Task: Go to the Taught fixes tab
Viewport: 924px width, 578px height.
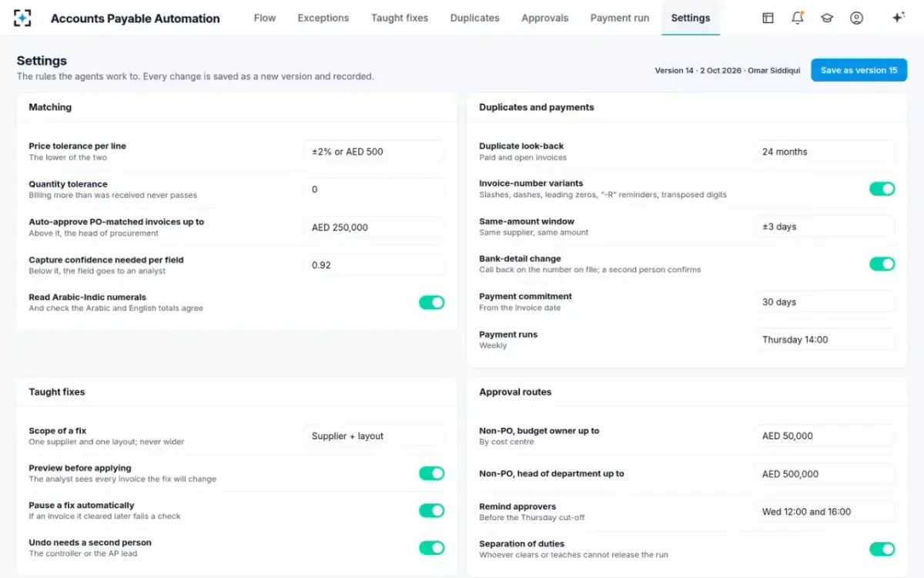Action: click(400, 18)
